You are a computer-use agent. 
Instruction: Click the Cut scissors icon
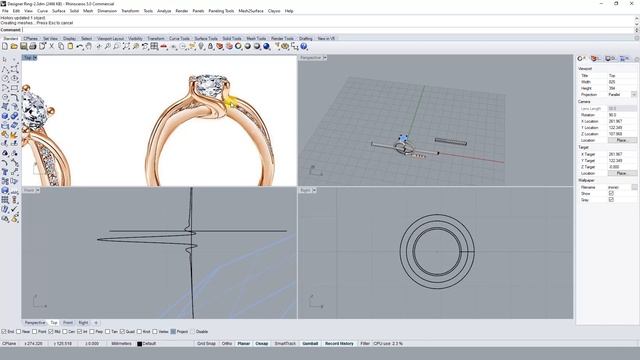point(51,47)
